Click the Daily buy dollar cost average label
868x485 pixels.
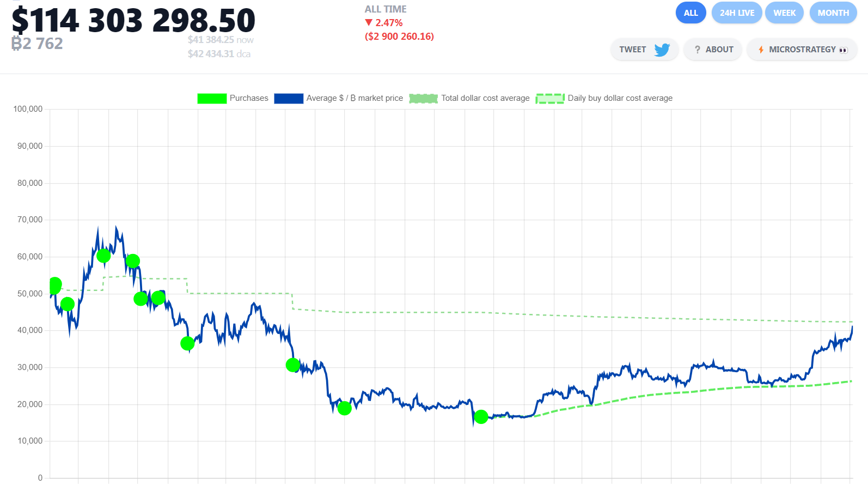click(x=620, y=98)
